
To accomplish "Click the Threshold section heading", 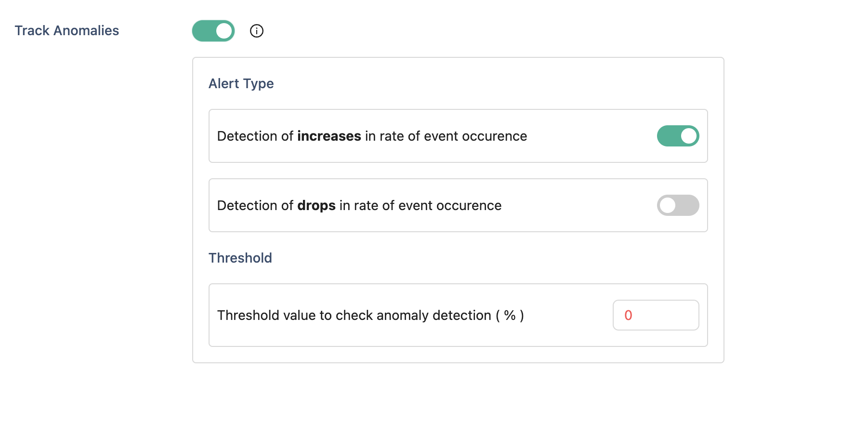I will coord(240,258).
